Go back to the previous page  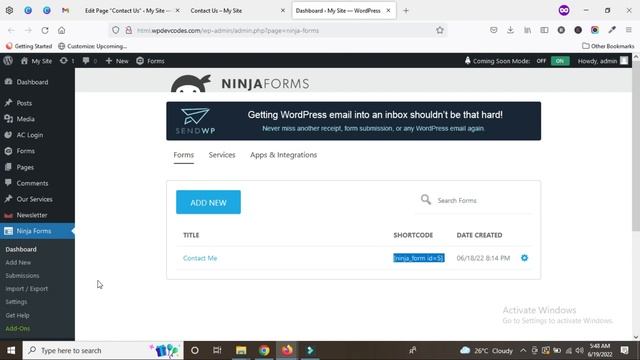(11, 30)
